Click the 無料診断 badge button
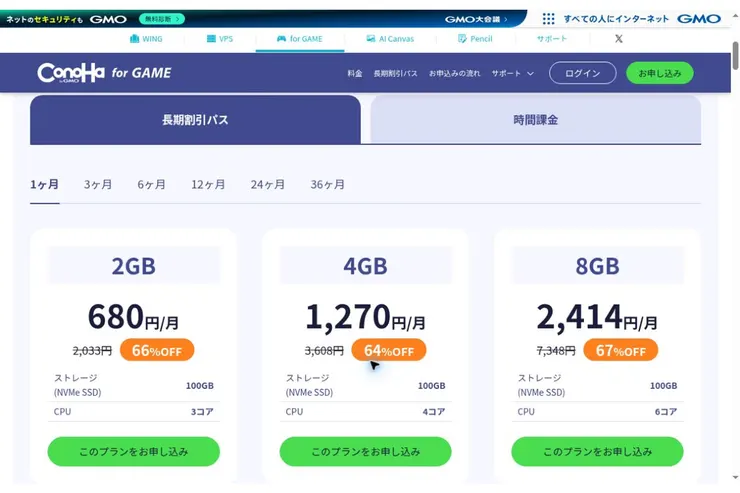Screen dimensions: 740x493 (162, 19)
